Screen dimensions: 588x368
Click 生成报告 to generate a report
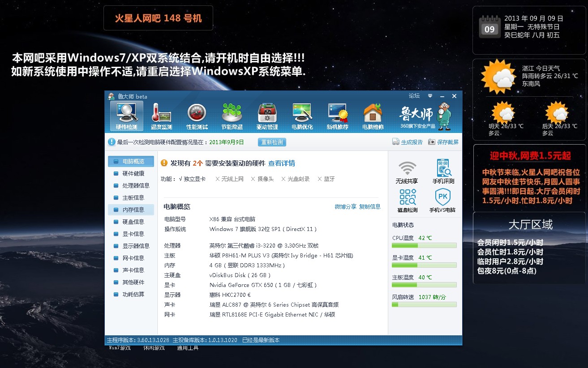tap(408, 142)
